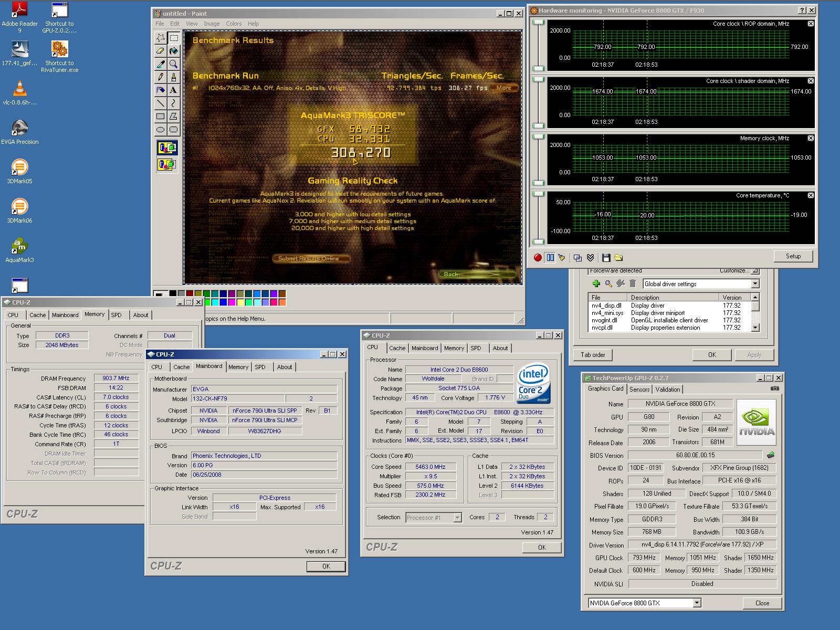Viewport: 840px width, 630px height.
Task: Open the EVGA Precision desktop icon
Action: click(20, 132)
